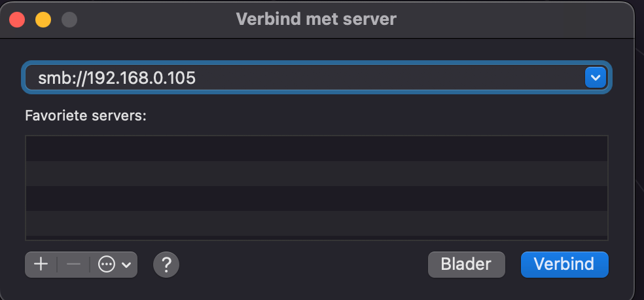
Task: Open the ellipsis action menu
Action: coord(107,265)
